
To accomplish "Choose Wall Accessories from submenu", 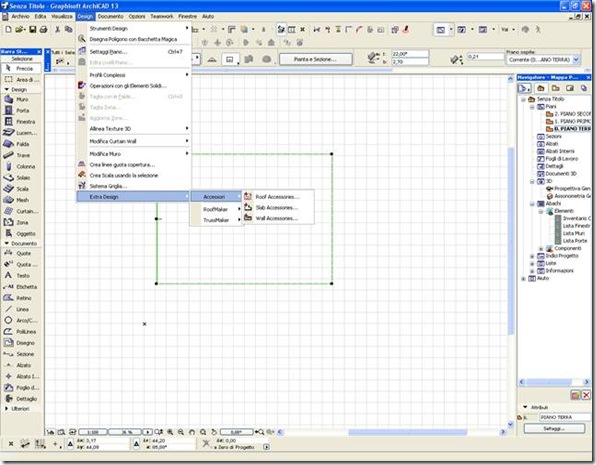I will click(277, 218).
